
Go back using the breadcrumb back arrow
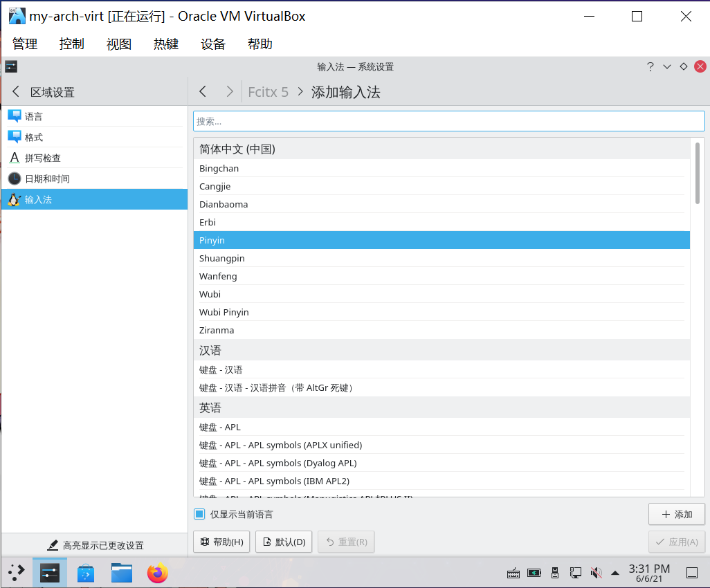[x=203, y=91]
